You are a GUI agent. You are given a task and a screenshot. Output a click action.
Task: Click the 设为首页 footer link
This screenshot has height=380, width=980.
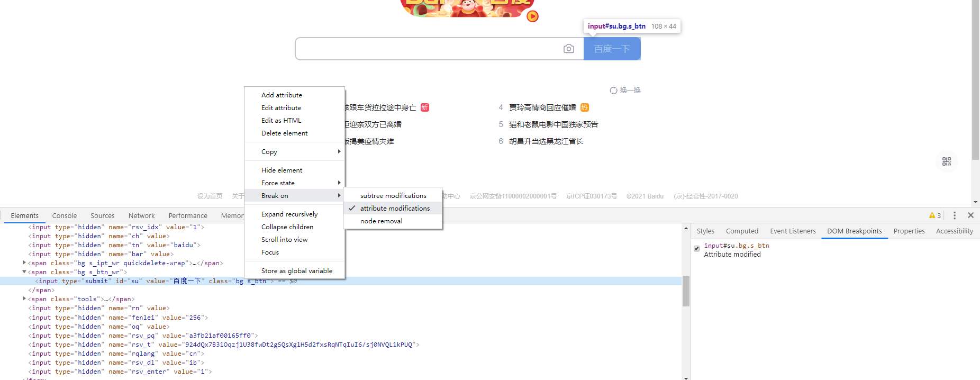coord(210,196)
